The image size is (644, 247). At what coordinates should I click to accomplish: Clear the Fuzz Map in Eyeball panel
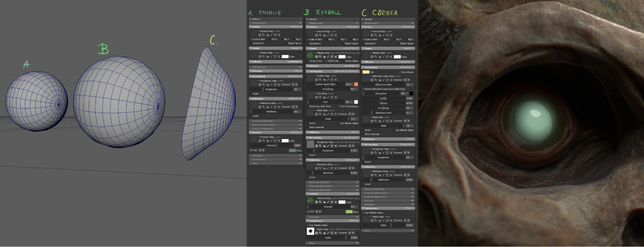[336, 97]
